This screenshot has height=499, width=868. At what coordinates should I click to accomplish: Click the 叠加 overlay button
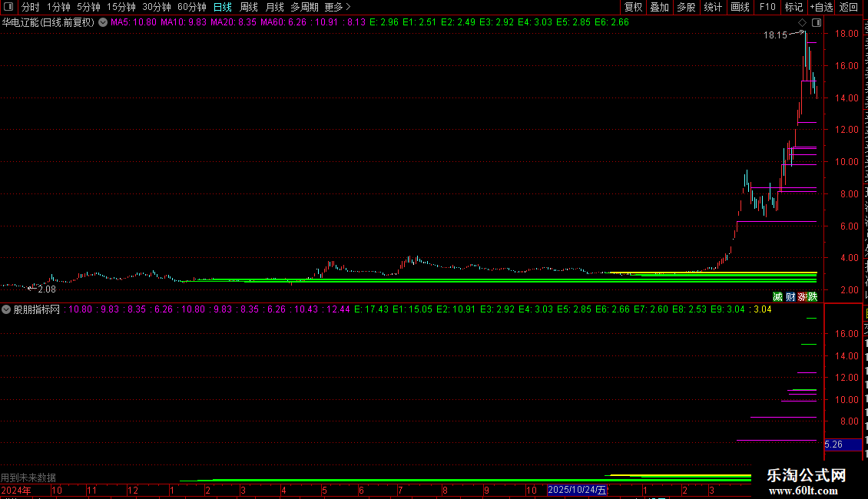coord(660,7)
